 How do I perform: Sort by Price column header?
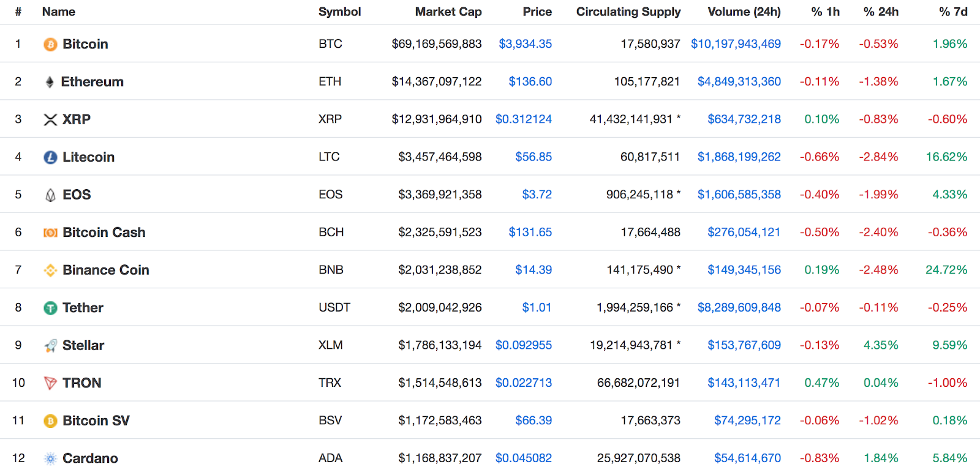pos(537,12)
